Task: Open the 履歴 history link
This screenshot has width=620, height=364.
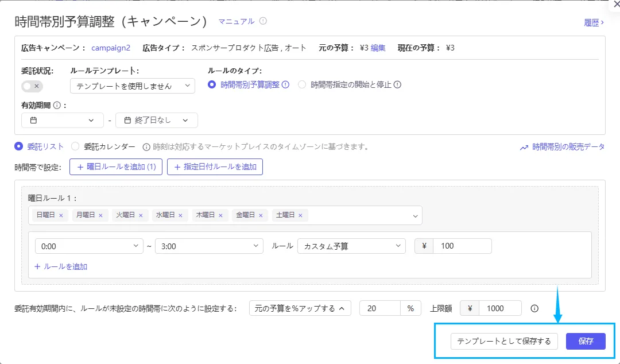Action: pos(594,22)
